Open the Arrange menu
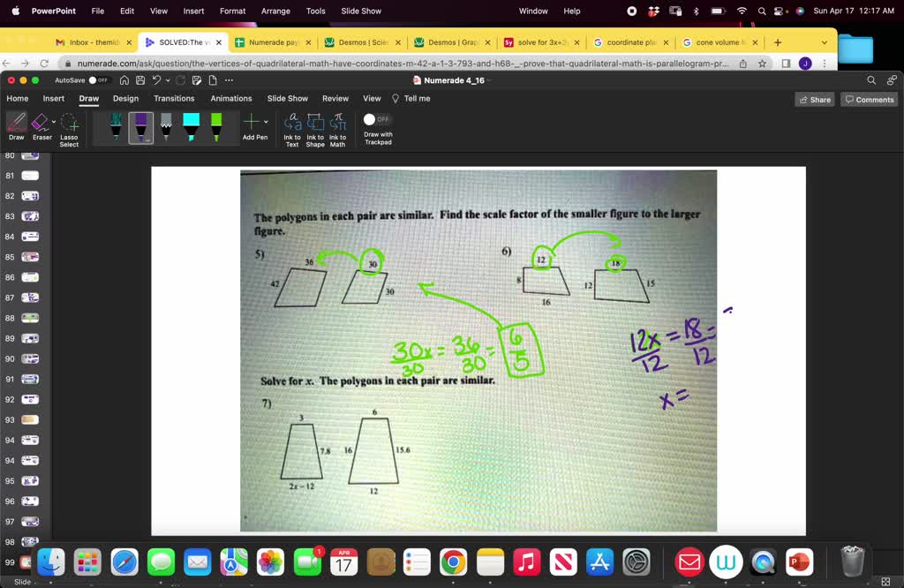Image resolution: width=904 pixels, height=588 pixels. (x=275, y=11)
